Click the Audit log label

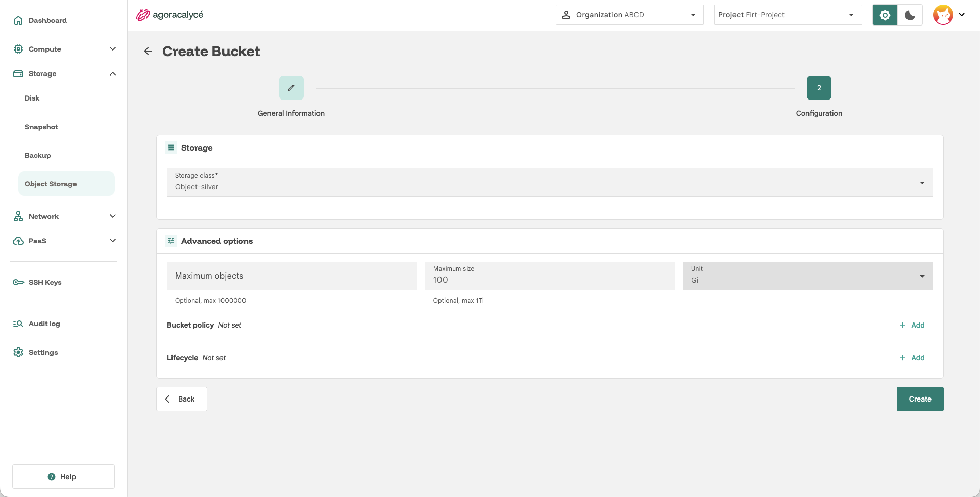44,324
